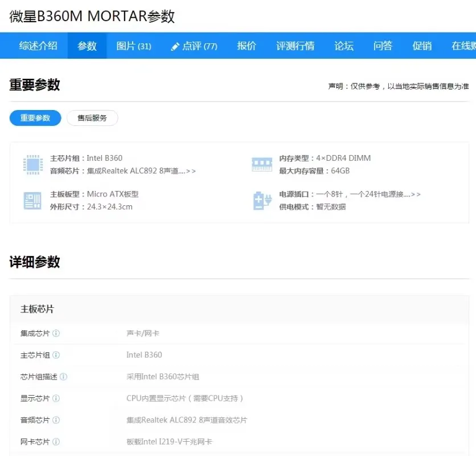Switch to the 售后服务 pill button

pyautogui.click(x=92, y=118)
